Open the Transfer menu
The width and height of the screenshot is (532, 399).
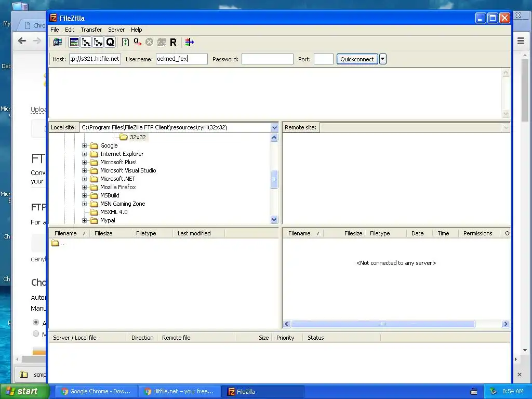point(91,30)
